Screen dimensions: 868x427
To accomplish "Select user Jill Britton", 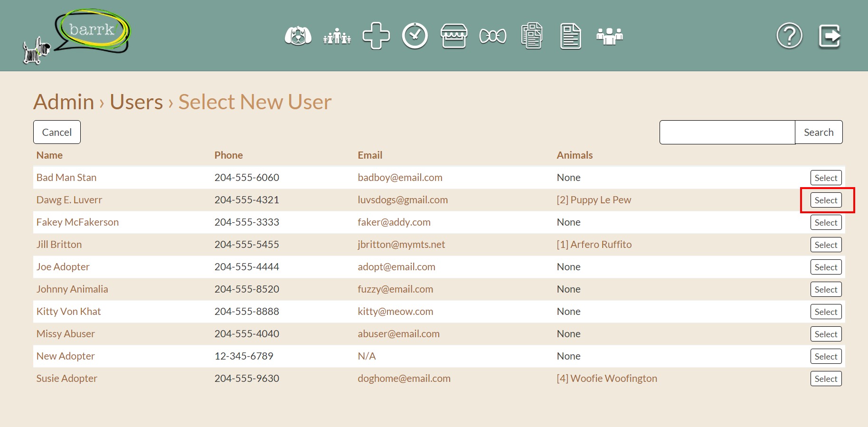I will [x=826, y=245].
